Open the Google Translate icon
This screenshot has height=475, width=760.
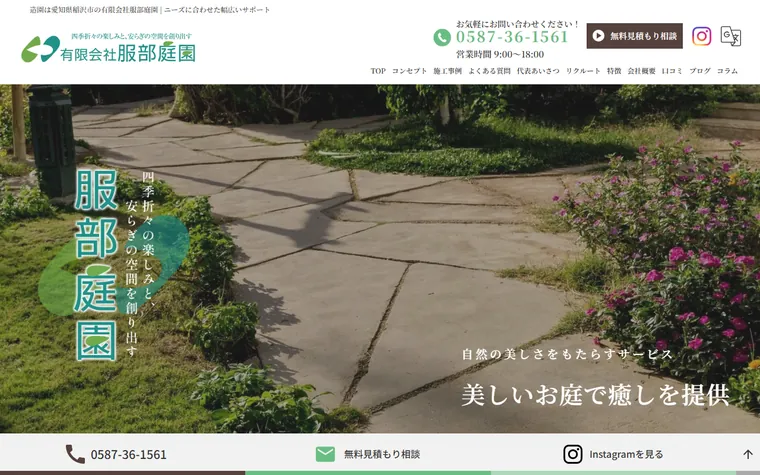730,36
